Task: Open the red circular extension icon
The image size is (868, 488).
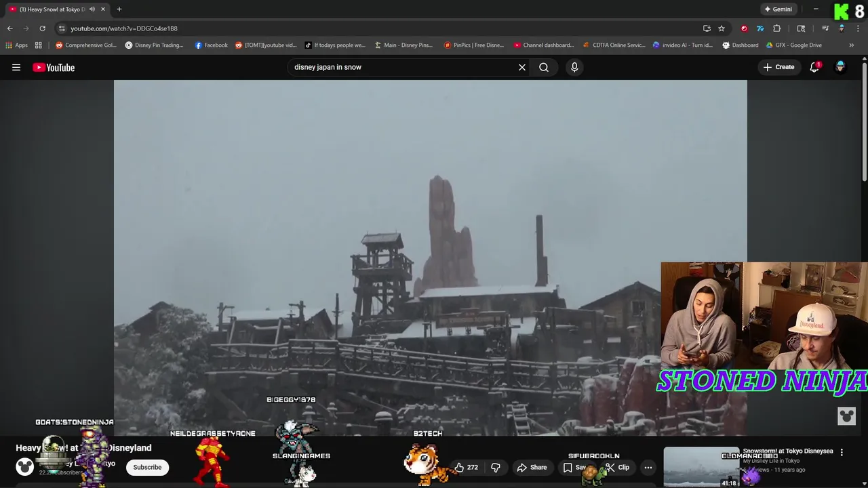Action: [x=744, y=28]
